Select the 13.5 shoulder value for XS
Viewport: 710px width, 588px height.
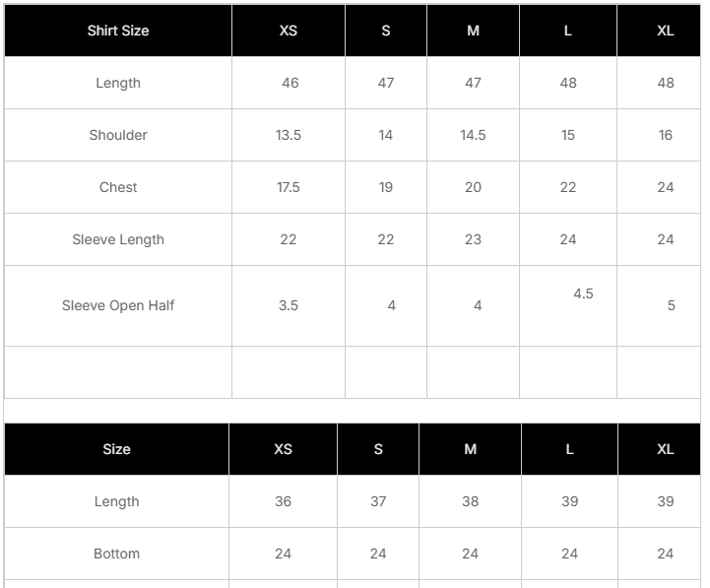coord(289,135)
